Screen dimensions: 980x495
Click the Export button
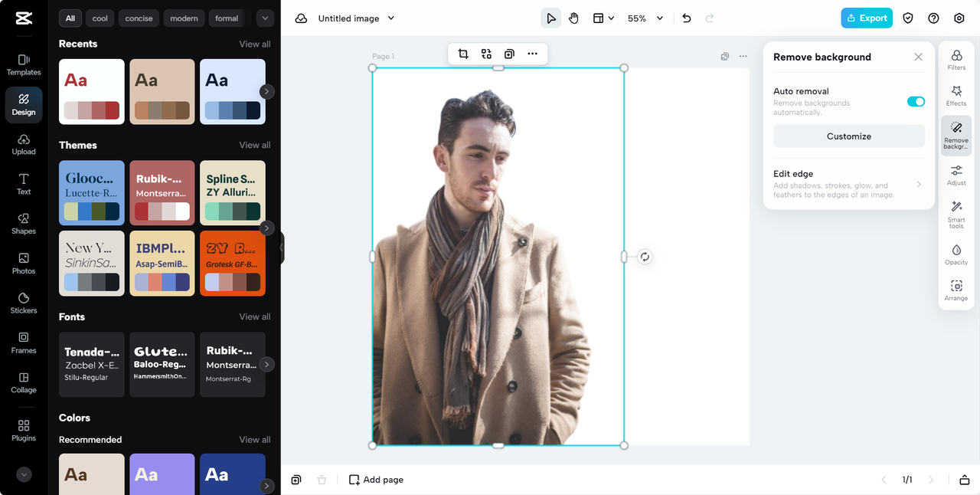(867, 18)
